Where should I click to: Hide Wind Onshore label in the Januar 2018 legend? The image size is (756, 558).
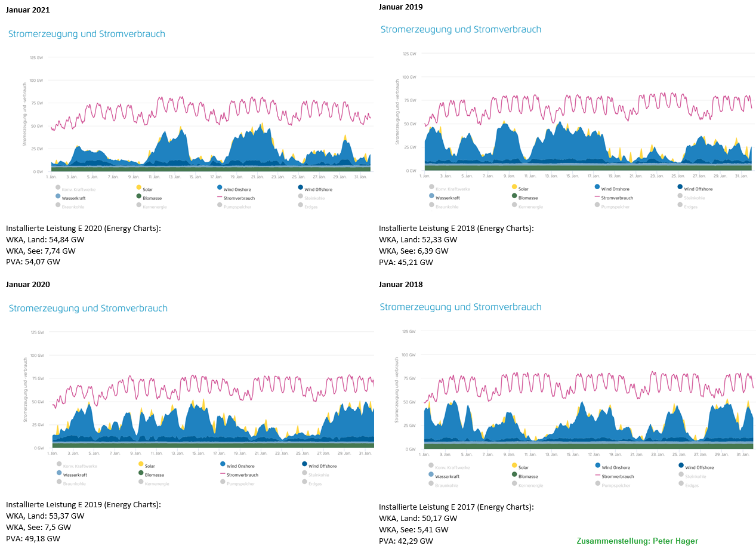tap(615, 467)
